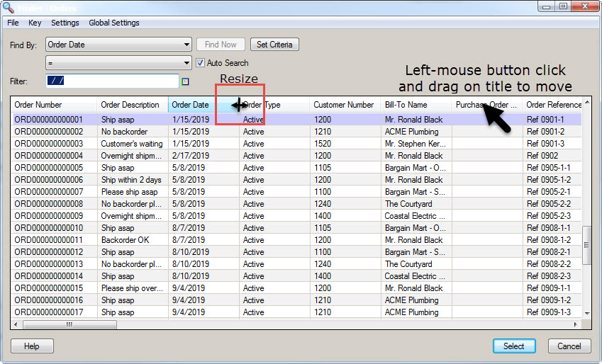Select row ORD000000000008
Image resolution: width=602 pixels, height=364 pixels.
(296, 204)
